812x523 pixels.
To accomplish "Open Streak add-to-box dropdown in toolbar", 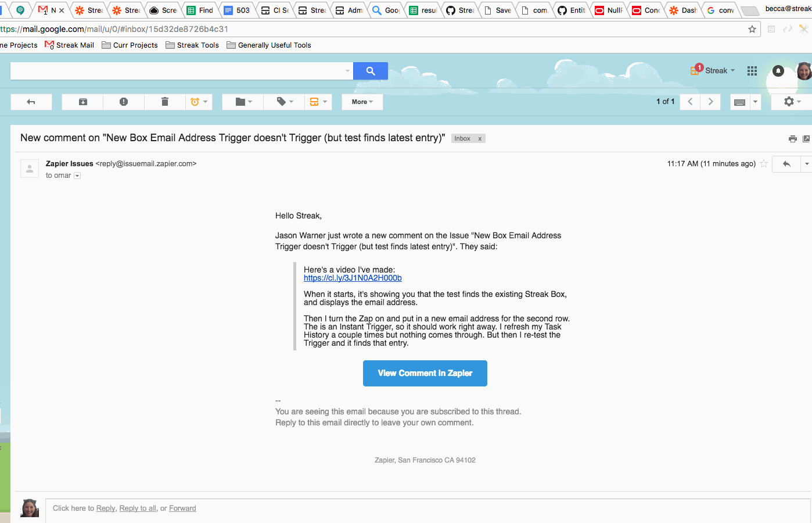I will tap(318, 102).
